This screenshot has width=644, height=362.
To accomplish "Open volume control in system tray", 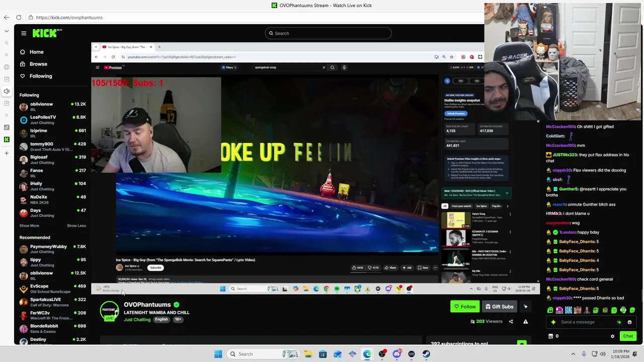I will click(x=603, y=354).
